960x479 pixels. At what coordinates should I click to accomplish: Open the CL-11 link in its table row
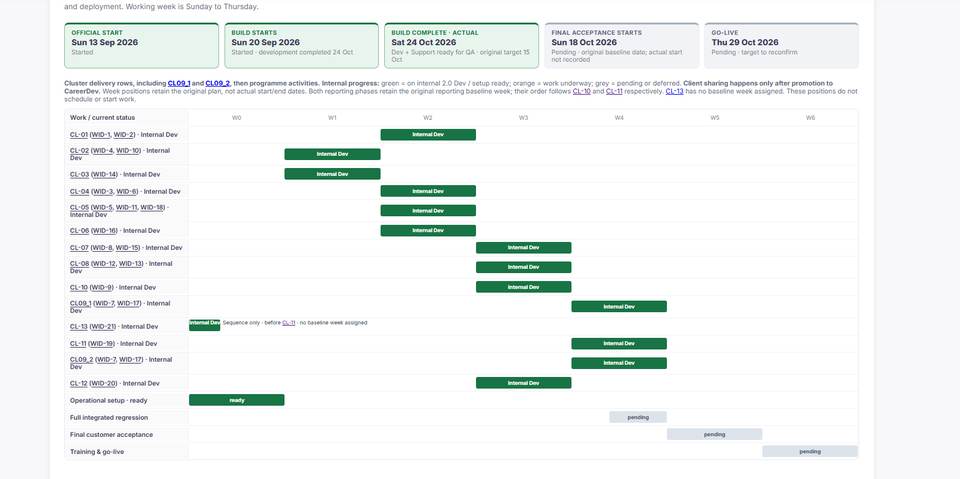pyautogui.click(x=78, y=344)
